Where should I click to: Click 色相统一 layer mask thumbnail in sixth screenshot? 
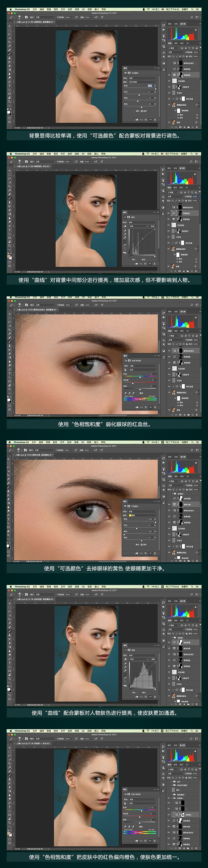183,814
